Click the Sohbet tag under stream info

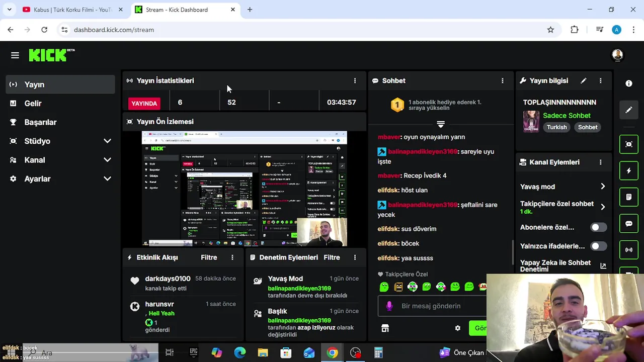pyautogui.click(x=588, y=127)
